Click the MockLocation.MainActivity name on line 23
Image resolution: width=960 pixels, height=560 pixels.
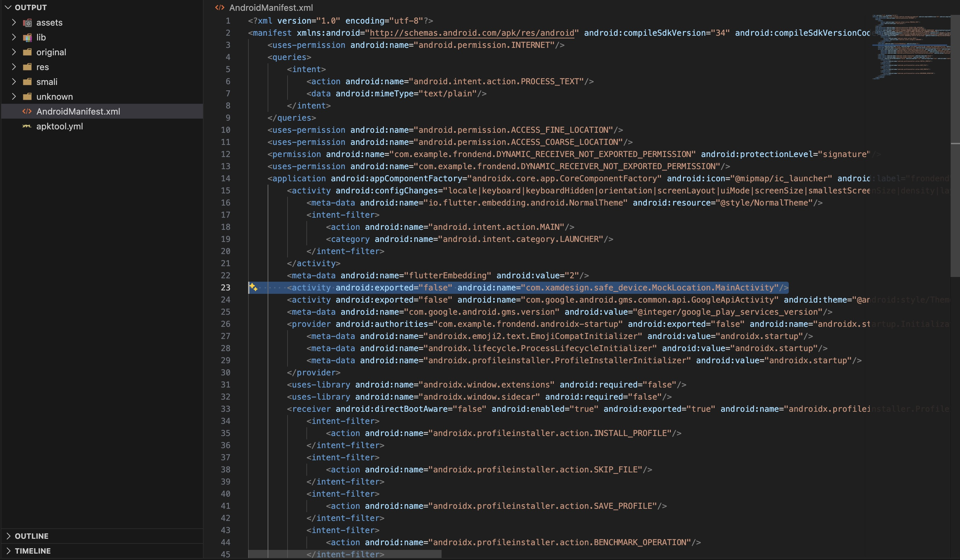coord(650,288)
